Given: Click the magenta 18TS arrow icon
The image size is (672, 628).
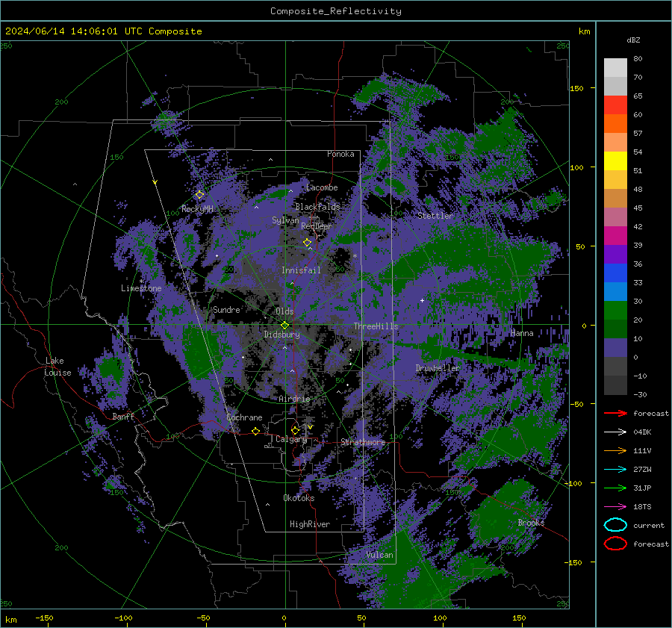Looking at the screenshot, I should (615, 507).
